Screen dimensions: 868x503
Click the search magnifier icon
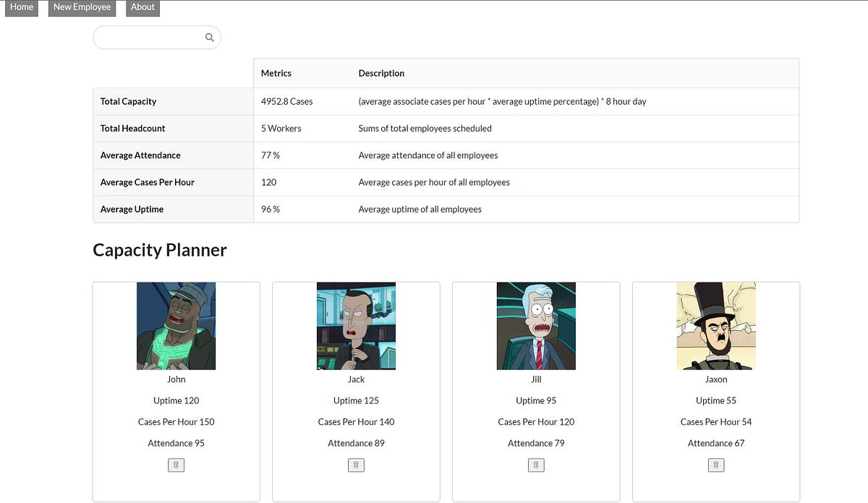pyautogui.click(x=209, y=37)
